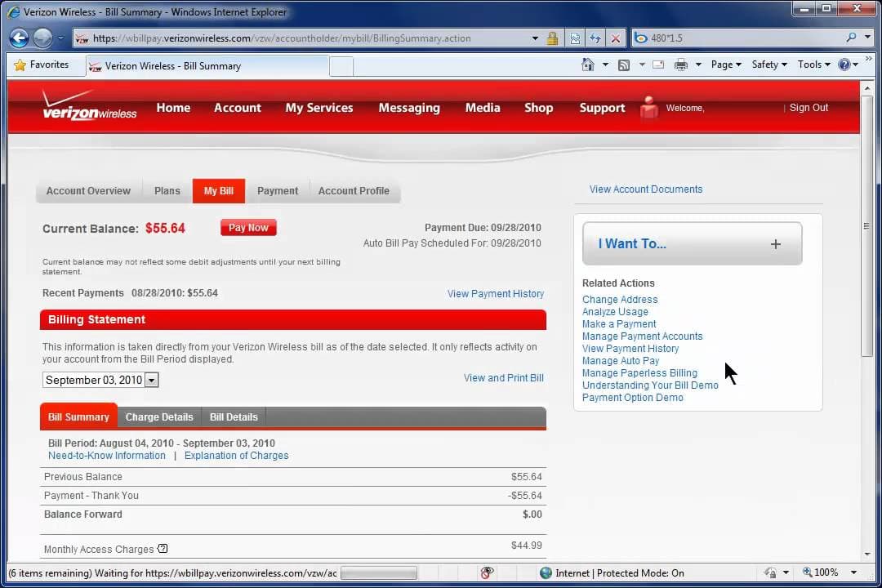Click the Help question mark icon
Viewport: 882px width, 588px height.
click(844, 65)
